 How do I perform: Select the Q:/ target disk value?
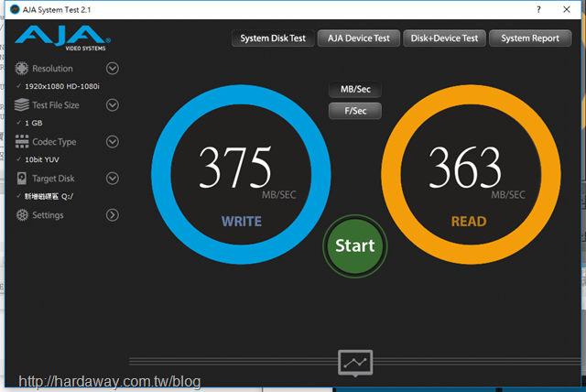coord(49,196)
